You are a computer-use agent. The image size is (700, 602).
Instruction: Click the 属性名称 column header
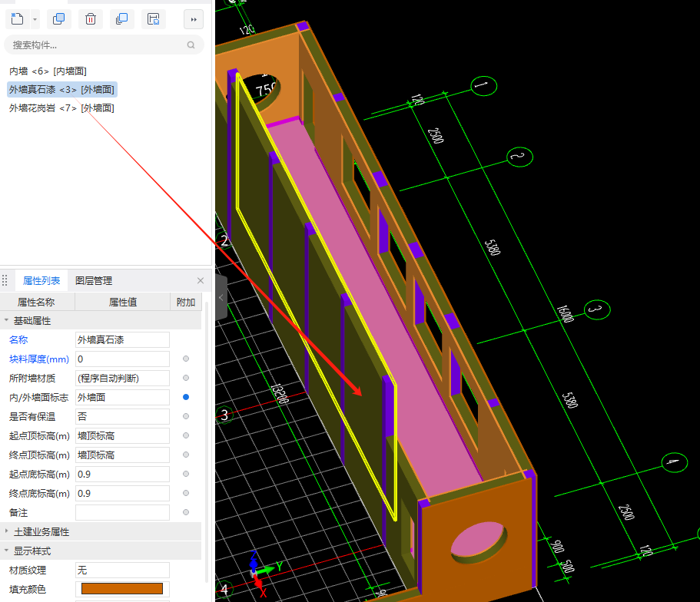pos(37,302)
